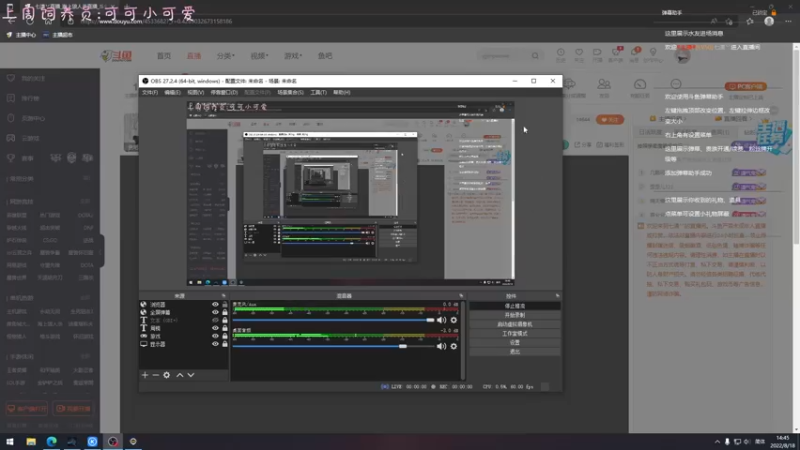Screen dimensions: 800x450
Task: Add a new source with the plus icon
Action: [145, 375]
